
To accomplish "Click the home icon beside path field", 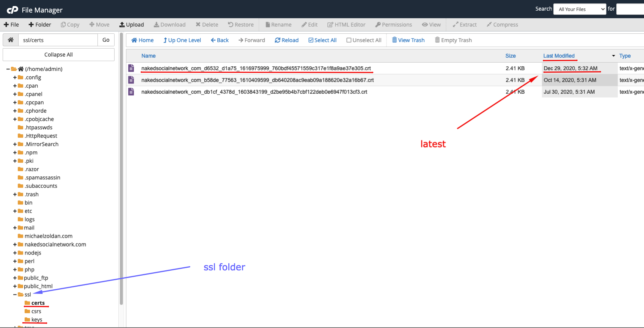I will click(11, 40).
